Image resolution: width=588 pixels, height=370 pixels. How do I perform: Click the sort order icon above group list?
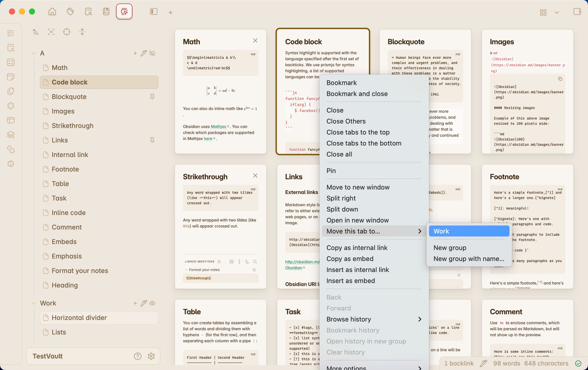(x=36, y=32)
